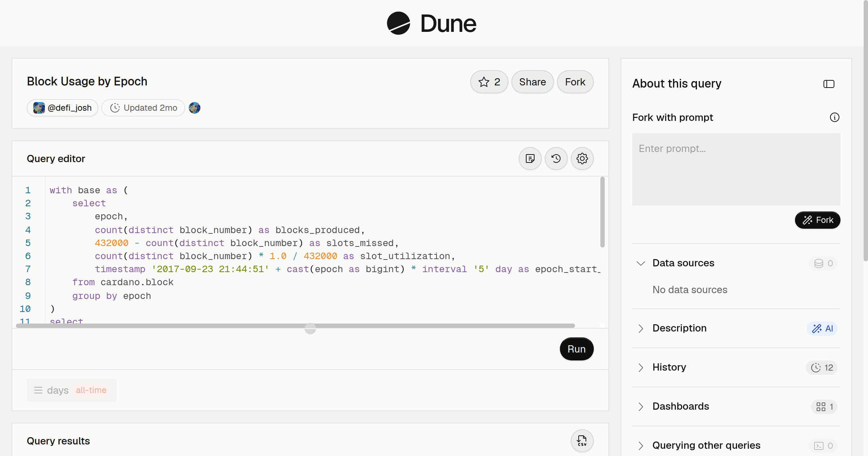Viewport: 868px width, 456px height.
Task: Expand Querying other queries section
Action: (641, 446)
